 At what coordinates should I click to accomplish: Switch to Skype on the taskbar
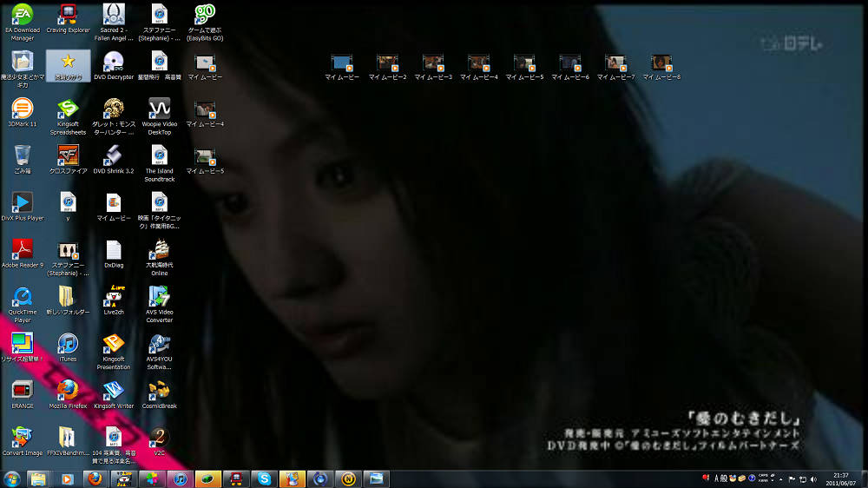(x=264, y=479)
